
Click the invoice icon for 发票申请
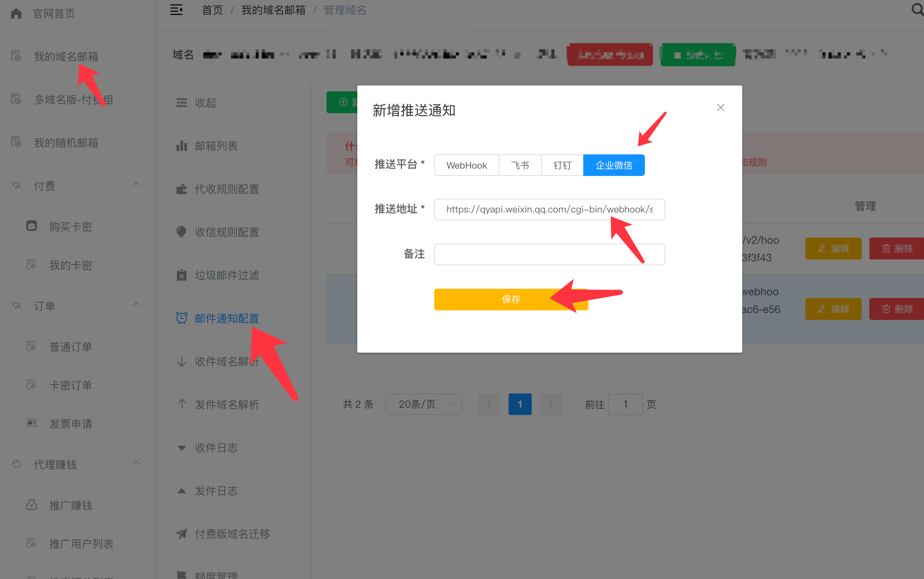click(32, 423)
